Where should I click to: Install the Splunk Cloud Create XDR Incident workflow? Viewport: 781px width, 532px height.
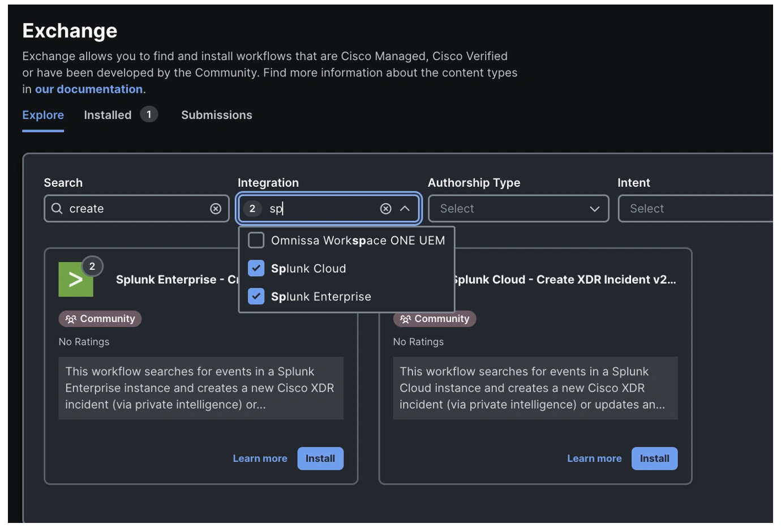pyautogui.click(x=654, y=458)
